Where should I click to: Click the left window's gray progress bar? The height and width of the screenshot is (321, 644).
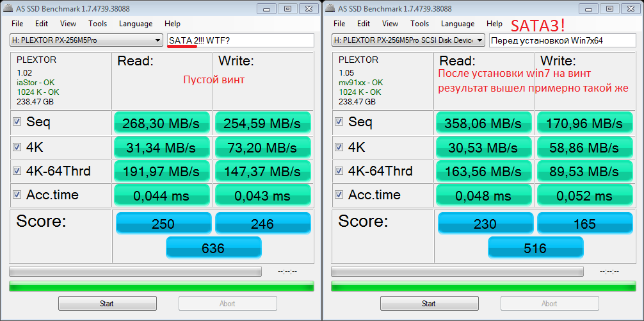coord(135,271)
